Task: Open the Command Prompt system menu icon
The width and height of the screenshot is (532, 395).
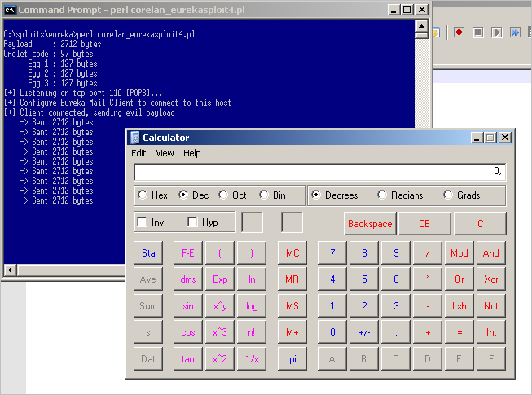Action: [x=10, y=10]
